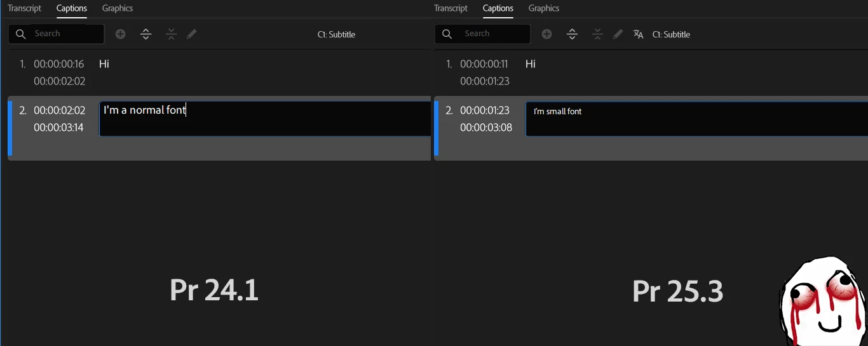Click magnifier search icon in Pr 25.3 panel
Screen dimensions: 868x346
447,34
